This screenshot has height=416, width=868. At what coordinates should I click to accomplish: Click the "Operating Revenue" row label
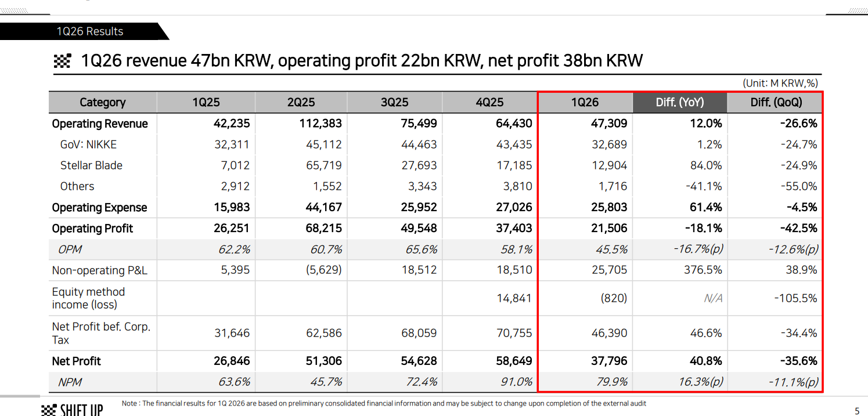coord(100,124)
